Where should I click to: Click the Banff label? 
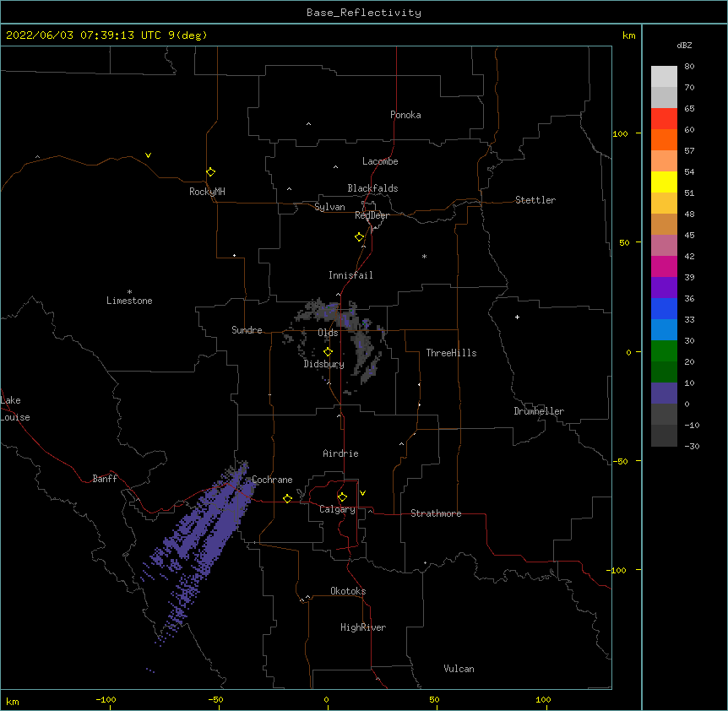[105, 479]
